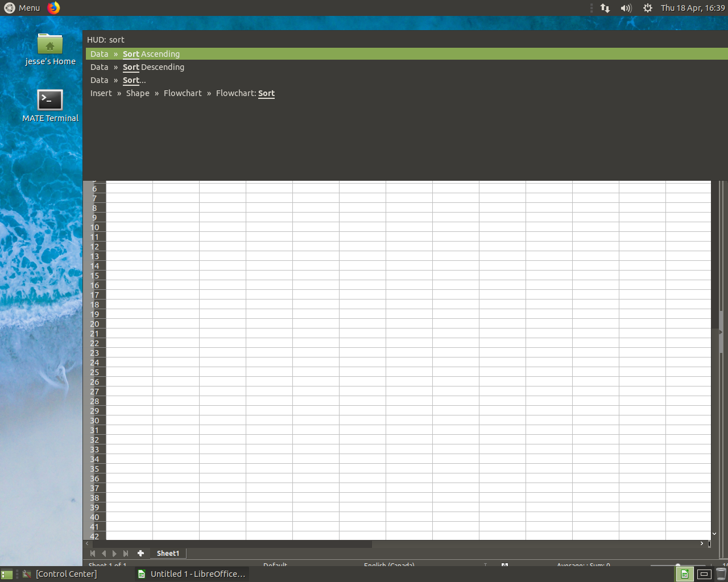Go to the first sheet navigation arrow

(93, 554)
